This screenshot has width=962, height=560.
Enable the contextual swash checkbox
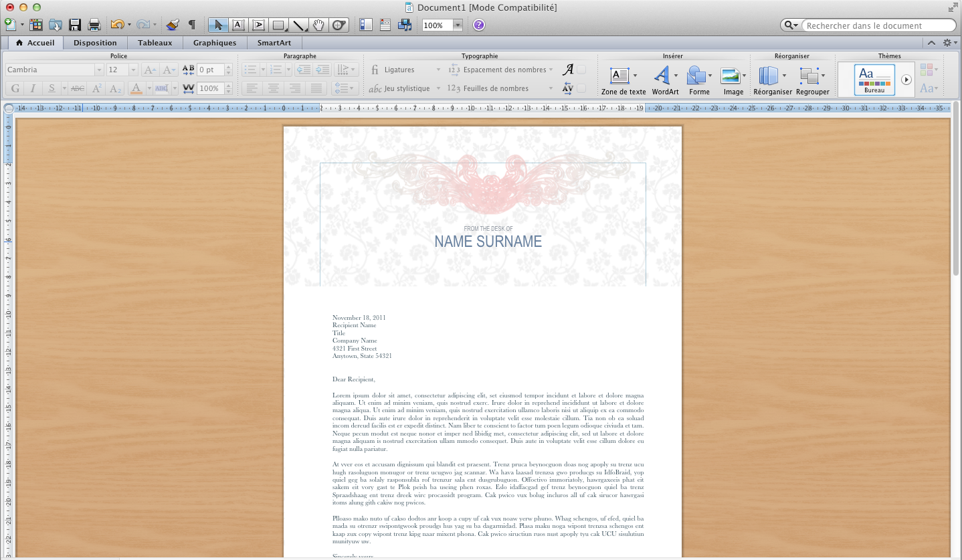point(581,70)
